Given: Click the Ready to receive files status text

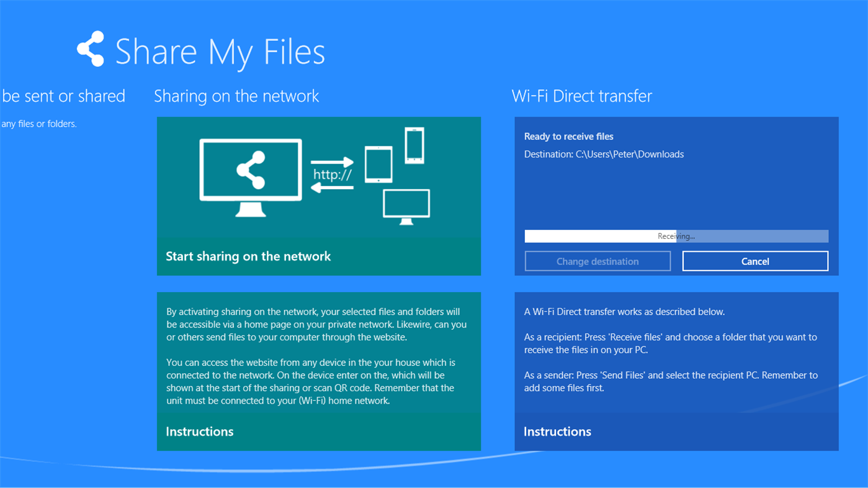Looking at the screenshot, I should 568,136.
